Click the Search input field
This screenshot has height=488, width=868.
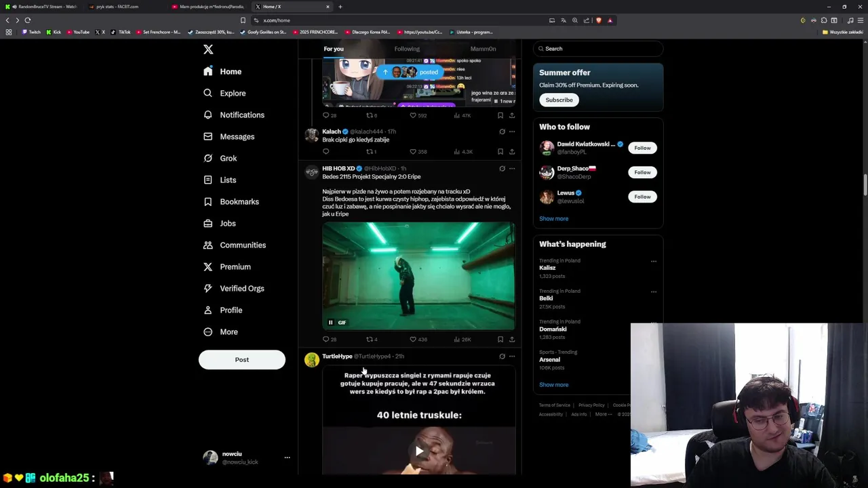[598, 49]
